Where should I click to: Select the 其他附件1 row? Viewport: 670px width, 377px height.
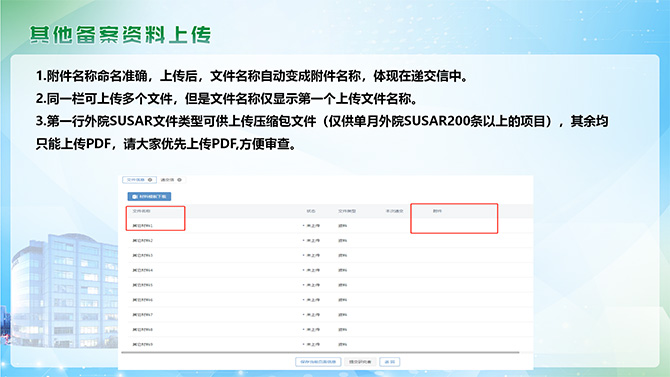[330, 226]
